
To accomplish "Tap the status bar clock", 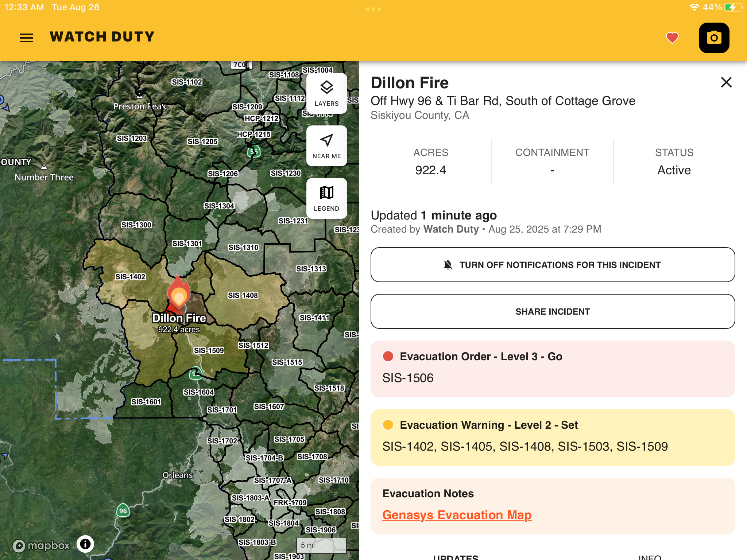I will tap(24, 7).
